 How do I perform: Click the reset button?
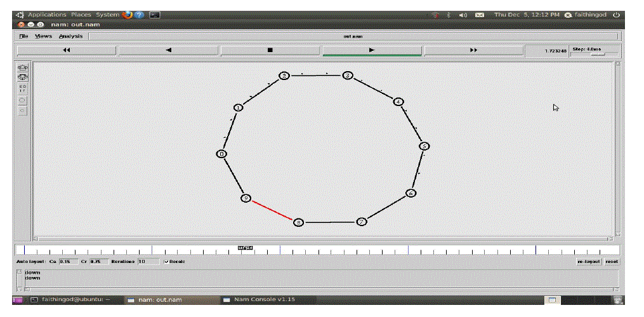[611, 262]
